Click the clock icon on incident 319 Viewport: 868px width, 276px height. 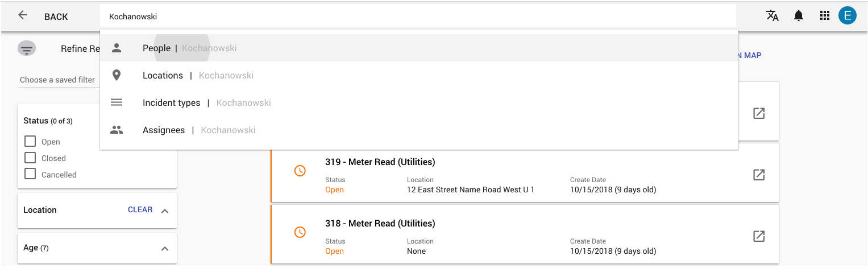click(x=300, y=171)
